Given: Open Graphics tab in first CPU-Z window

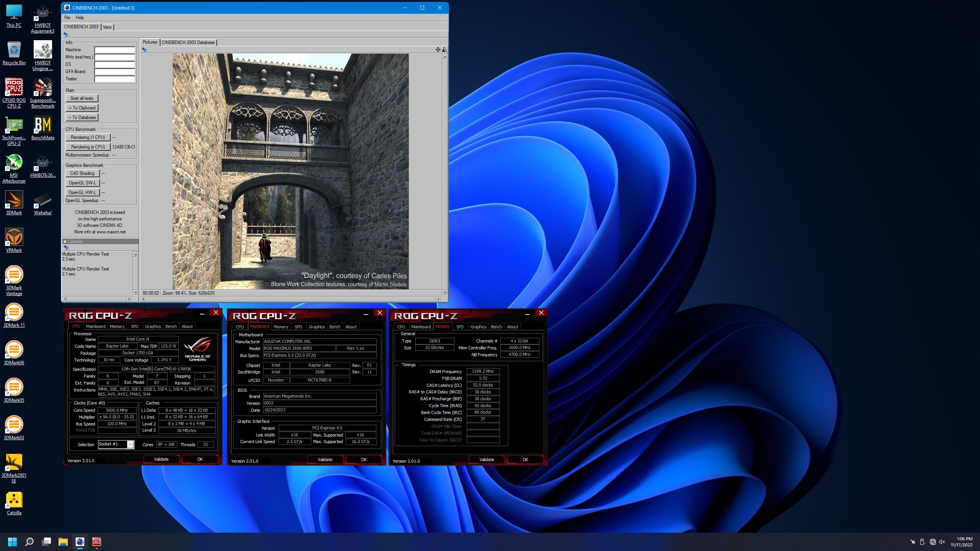Looking at the screenshot, I should pyautogui.click(x=153, y=326).
